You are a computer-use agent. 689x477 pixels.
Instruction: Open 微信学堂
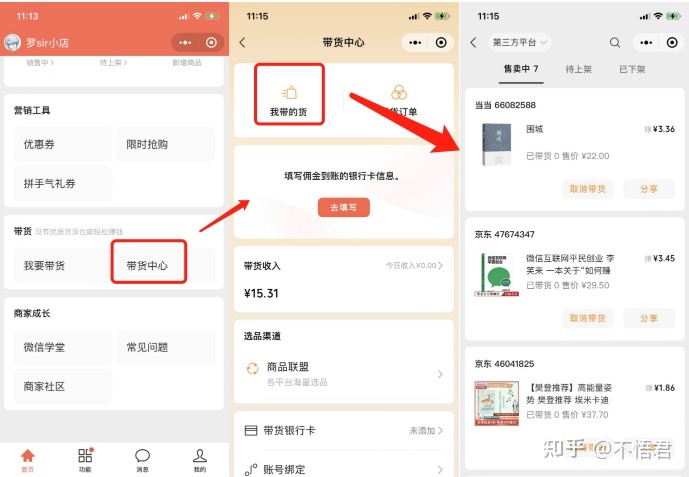click(62, 347)
